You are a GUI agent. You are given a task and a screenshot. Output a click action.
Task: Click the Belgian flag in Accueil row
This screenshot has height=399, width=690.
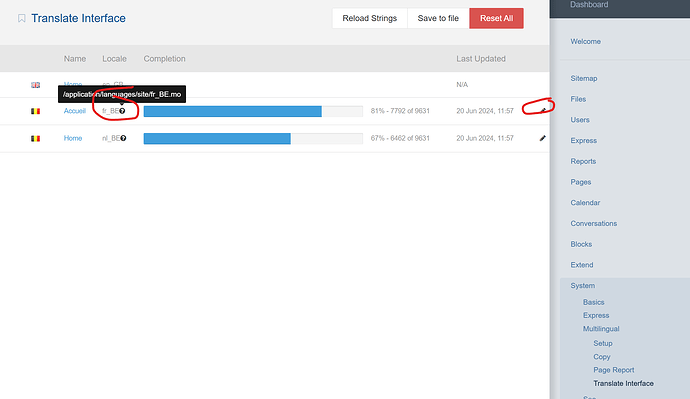(35, 111)
